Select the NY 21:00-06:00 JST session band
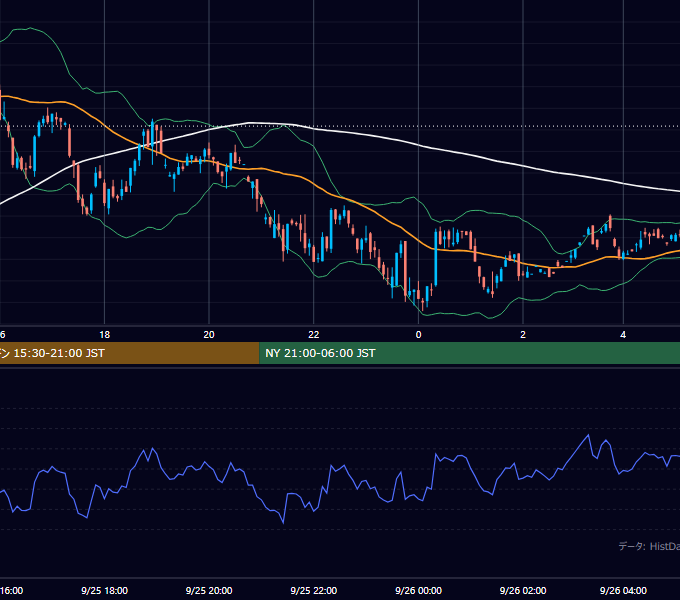This screenshot has height=600, width=680. [470, 353]
